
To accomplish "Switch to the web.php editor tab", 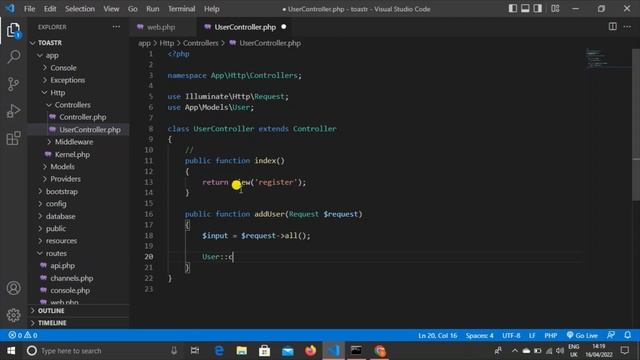I will coord(163,27).
